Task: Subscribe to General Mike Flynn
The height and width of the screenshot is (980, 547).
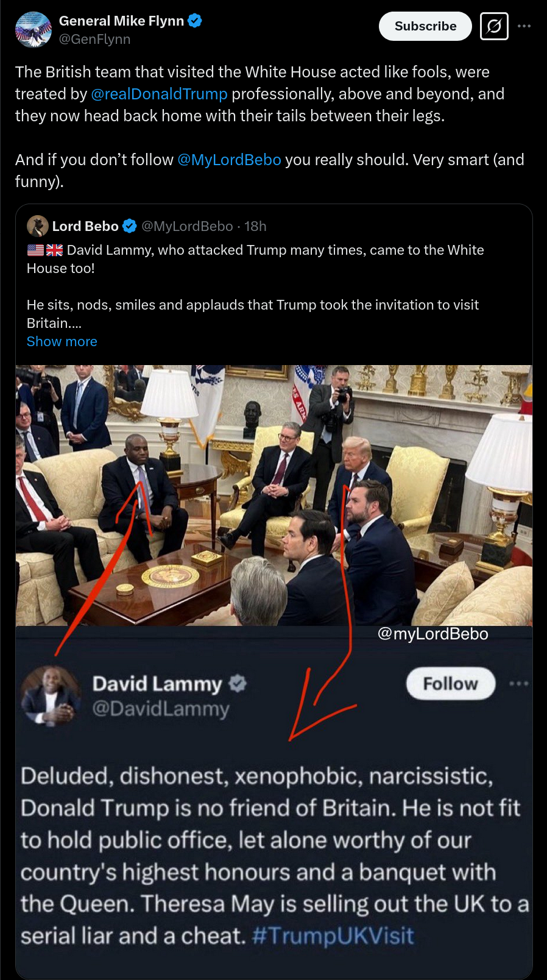Action: coord(425,26)
